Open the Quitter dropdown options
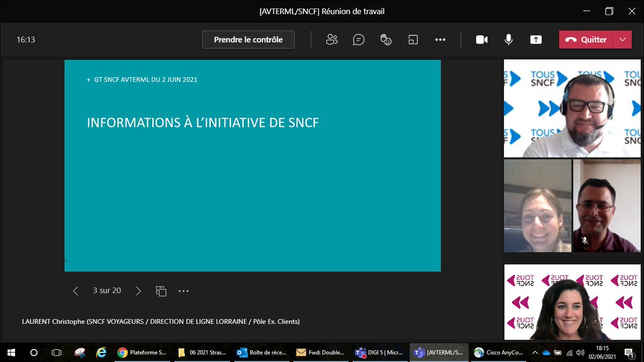The height and width of the screenshot is (362, 644). click(624, 39)
